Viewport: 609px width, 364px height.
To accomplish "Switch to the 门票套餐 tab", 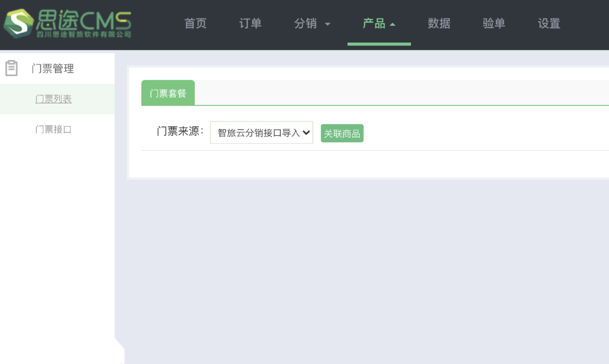I will [168, 93].
